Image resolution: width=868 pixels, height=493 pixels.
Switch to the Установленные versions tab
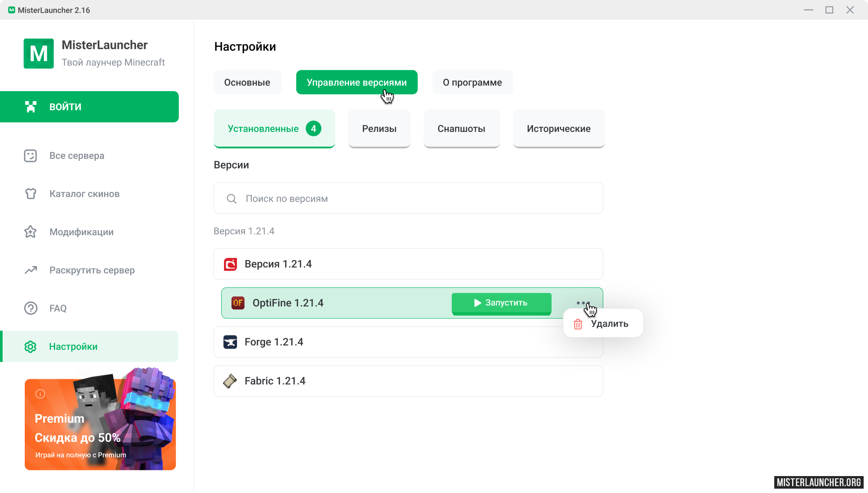(274, 128)
